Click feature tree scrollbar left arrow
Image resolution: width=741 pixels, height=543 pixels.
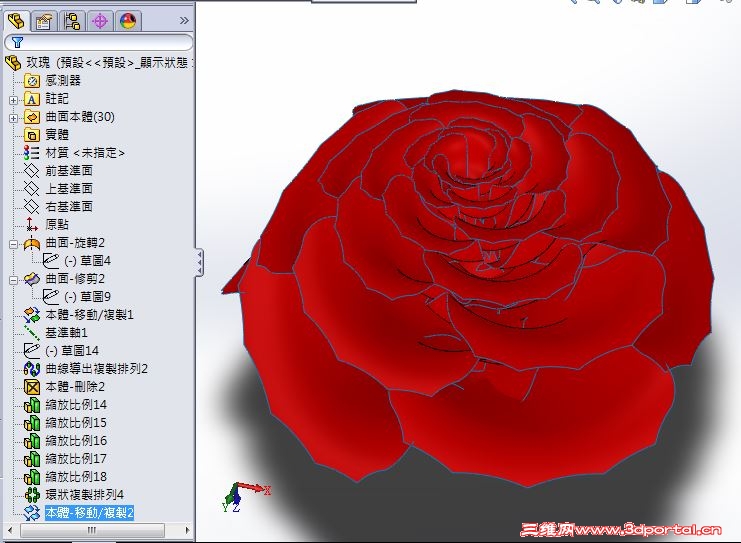pos(10,530)
